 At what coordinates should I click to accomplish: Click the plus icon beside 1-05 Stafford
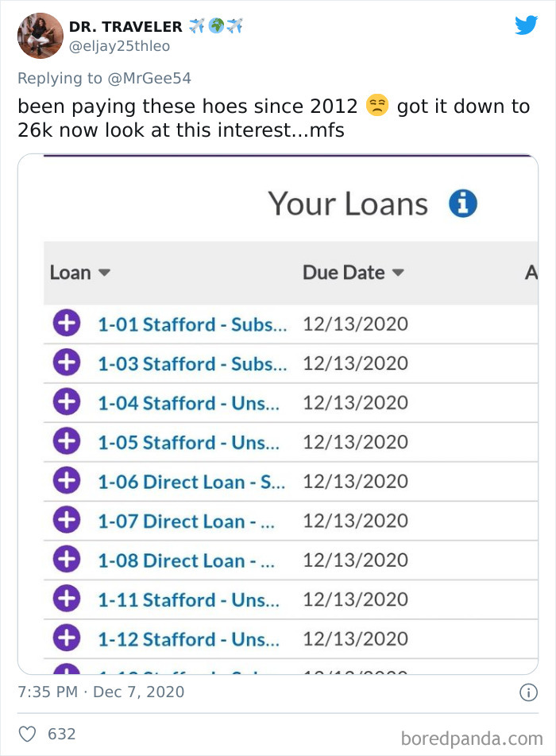pos(67,441)
